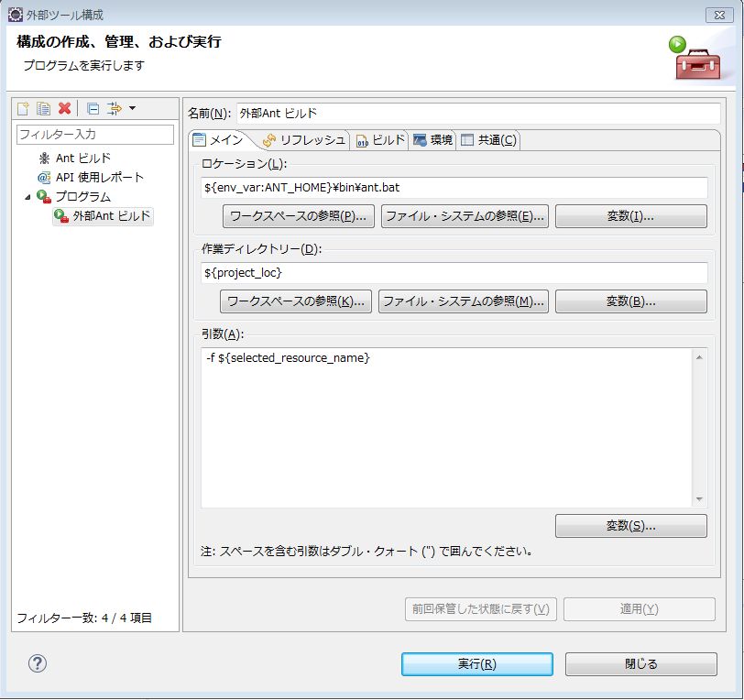Click the 実行 button
The height and width of the screenshot is (700, 744).
(476, 664)
